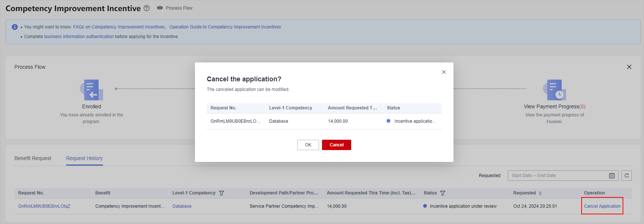Open business information authentication link

[79, 37]
